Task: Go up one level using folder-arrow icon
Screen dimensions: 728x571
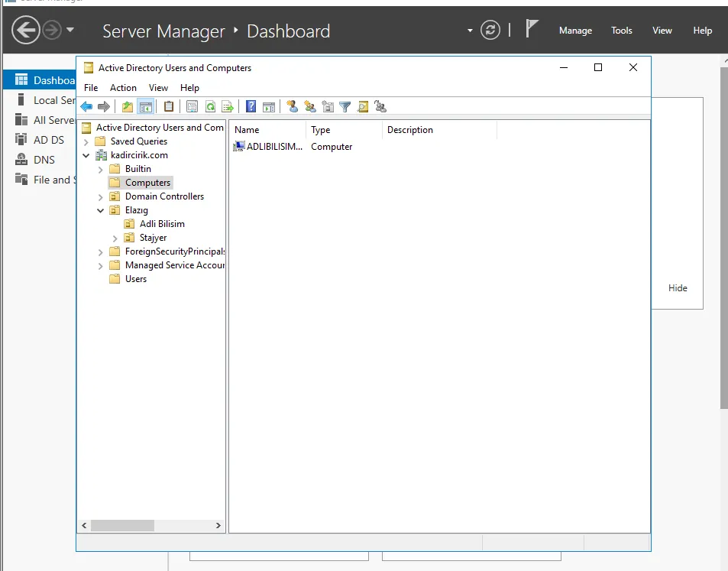Action: pos(128,107)
